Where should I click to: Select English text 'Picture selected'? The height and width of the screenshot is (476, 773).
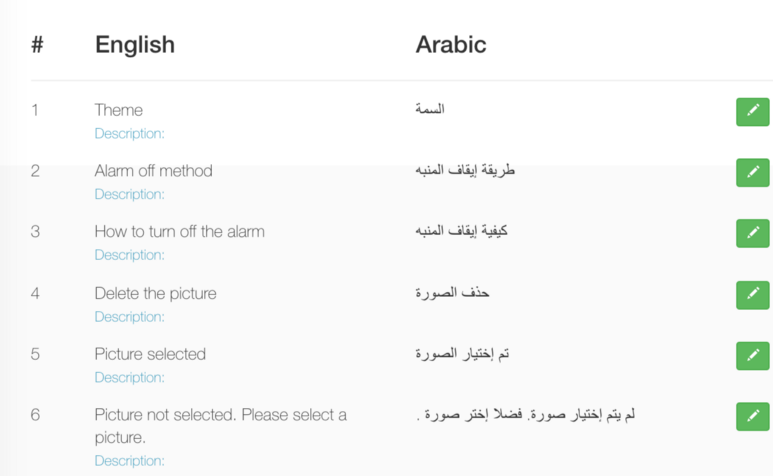point(150,354)
